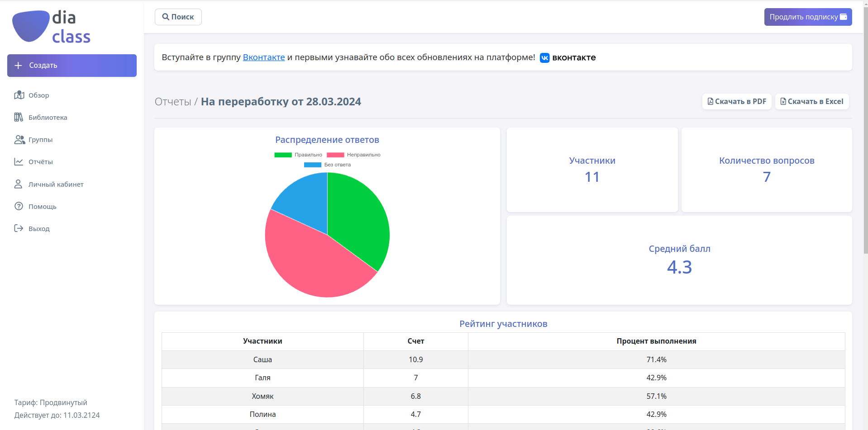Click the PDF file icon
This screenshot has width=868, height=430.
711,102
